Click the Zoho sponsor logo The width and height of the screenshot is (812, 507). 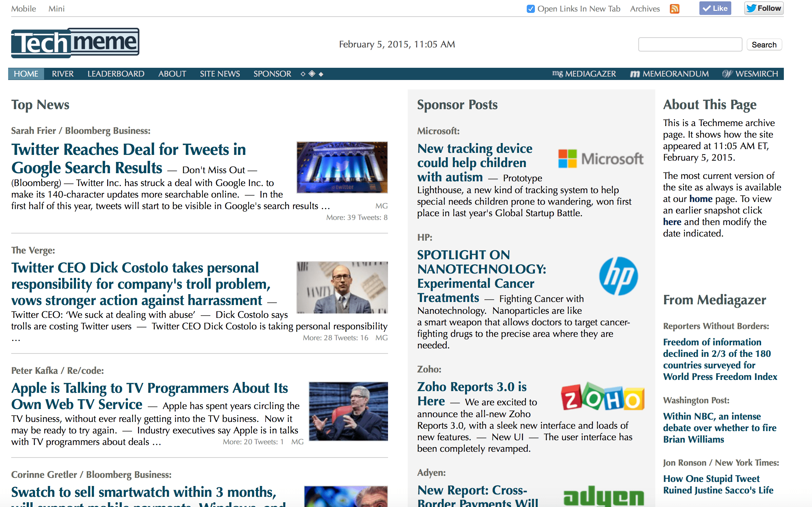[602, 397]
